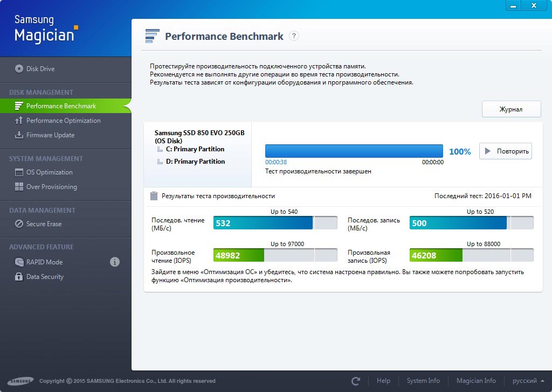
Task: Click the Secure Erase circle icon
Action: [x=19, y=224]
